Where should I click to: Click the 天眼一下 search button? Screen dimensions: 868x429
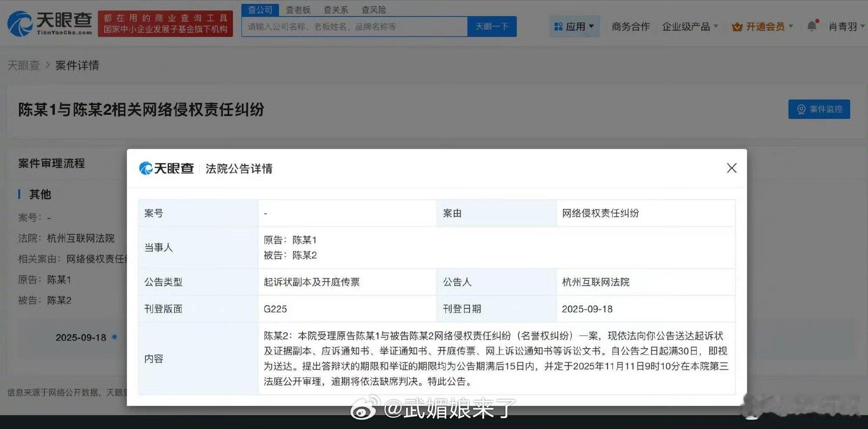click(x=492, y=26)
